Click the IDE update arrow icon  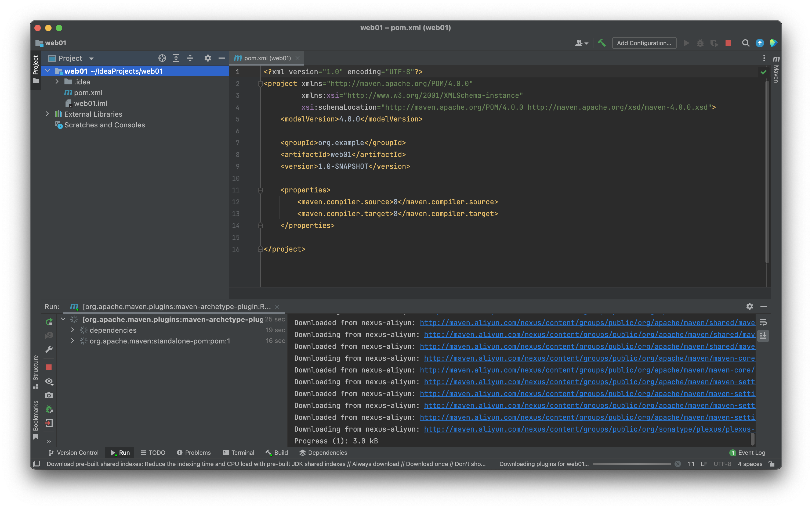[x=760, y=43]
